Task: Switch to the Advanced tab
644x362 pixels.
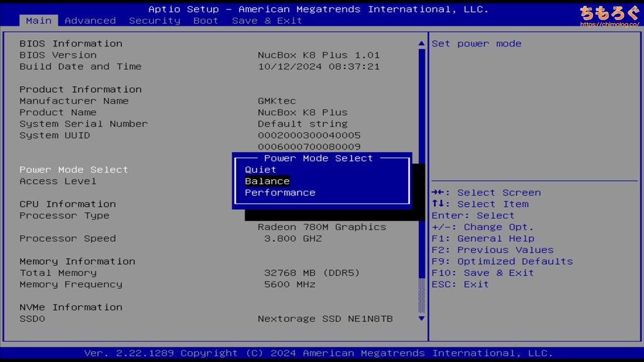Action: pyautogui.click(x=91, y=21)
